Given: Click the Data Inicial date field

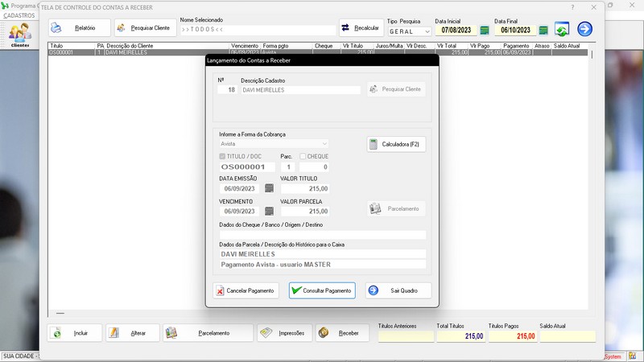Looking at the screenshot, I should coord(456,31).
